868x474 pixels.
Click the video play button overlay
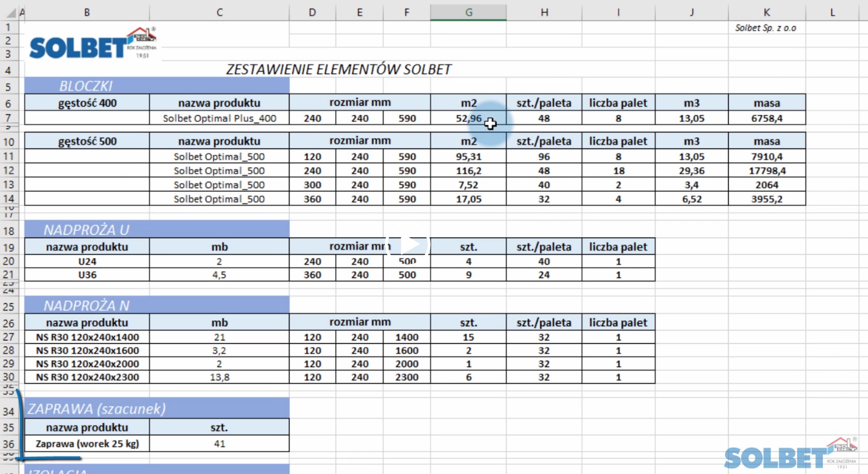coord(408,245)
